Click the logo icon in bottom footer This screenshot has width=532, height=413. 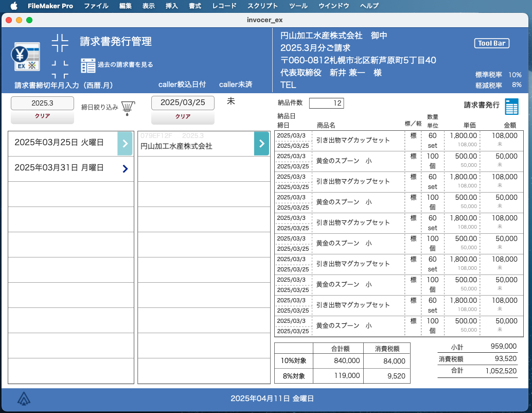[x=24, y=399]
